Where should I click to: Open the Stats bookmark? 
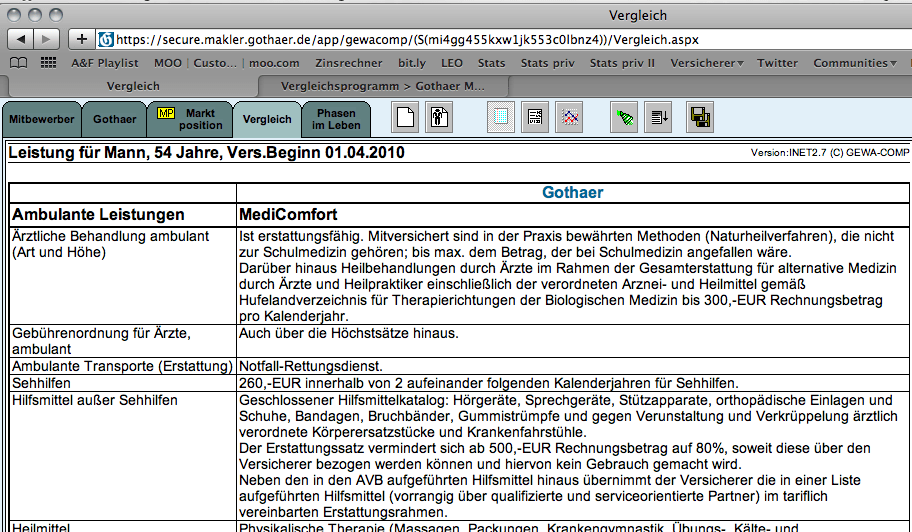pyautogui.click(x=491, y=63)
